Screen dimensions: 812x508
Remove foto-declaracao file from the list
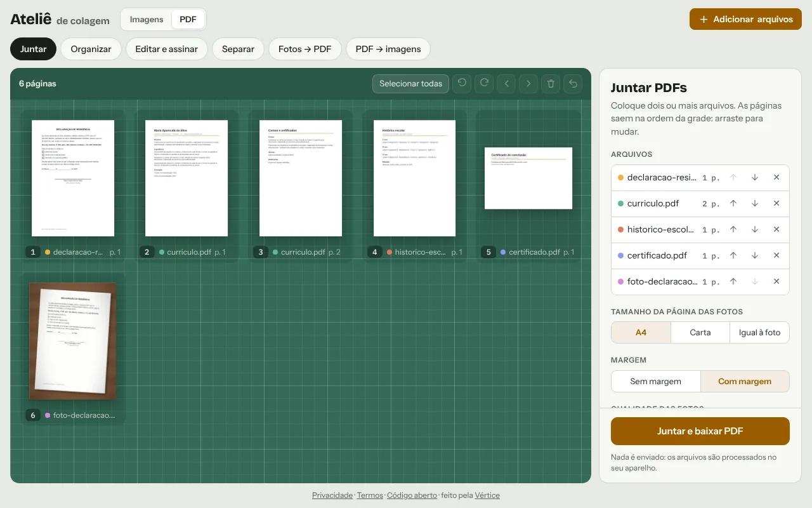pyautogui.click(x=776, y=281)
